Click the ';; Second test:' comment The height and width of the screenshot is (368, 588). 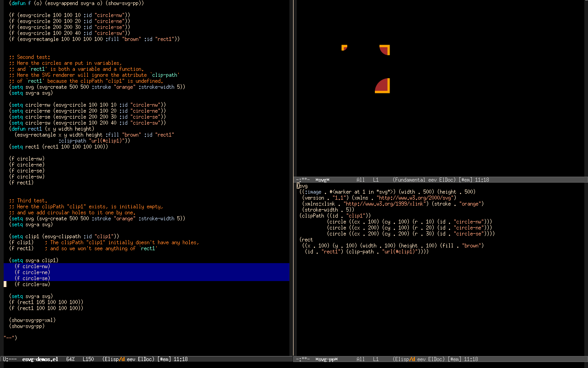(29, 57)
